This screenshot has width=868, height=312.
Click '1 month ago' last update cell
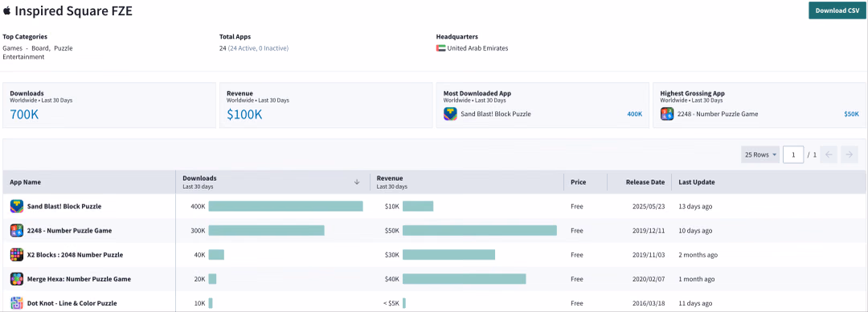tap(696, 279)
